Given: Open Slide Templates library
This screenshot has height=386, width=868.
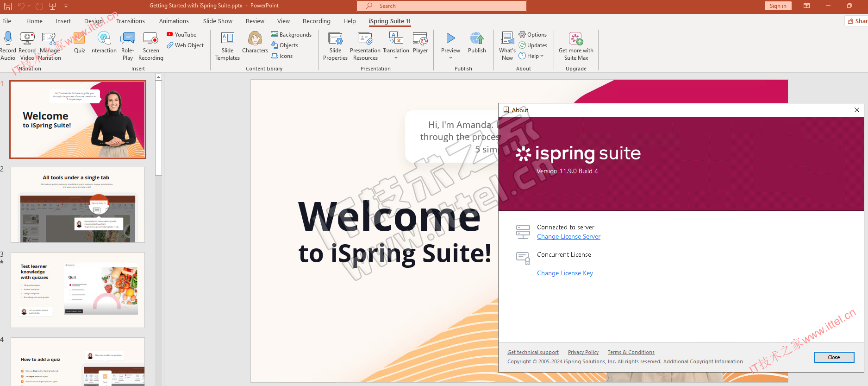Looking at the screenshot, I should coord(227,46).
